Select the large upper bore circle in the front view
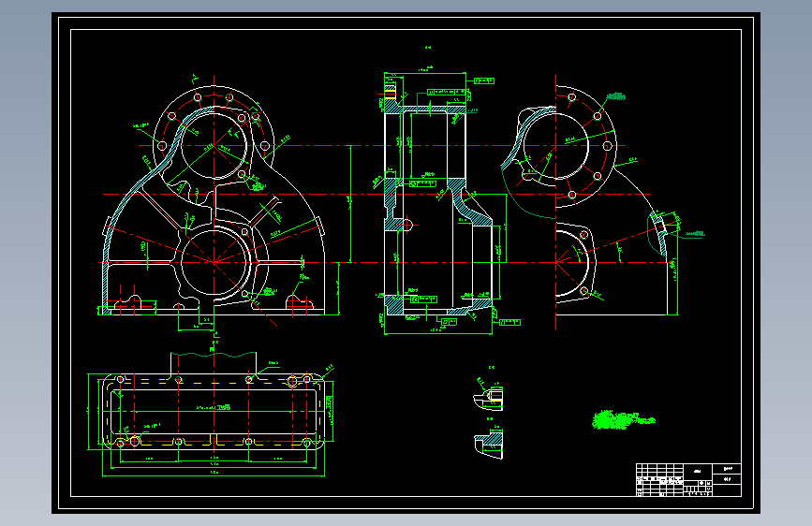The height and width of the screenshot is (526, 812). click(x=214, y=145)
